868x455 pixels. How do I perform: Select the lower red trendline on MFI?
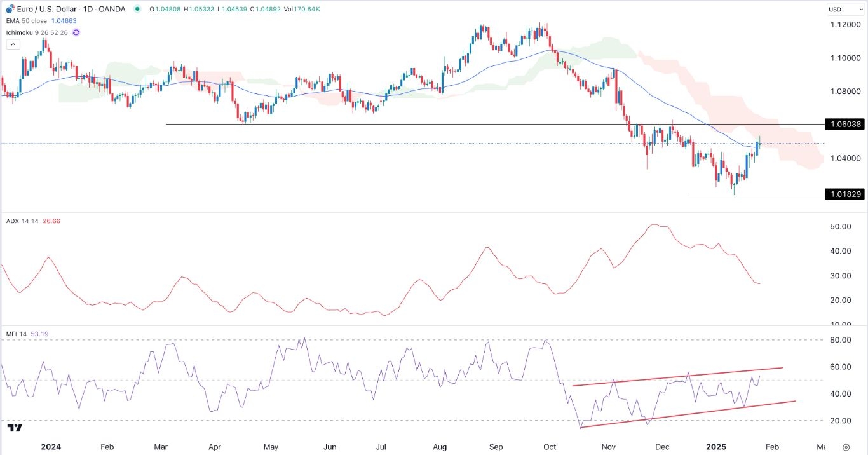tap(686, 414)
